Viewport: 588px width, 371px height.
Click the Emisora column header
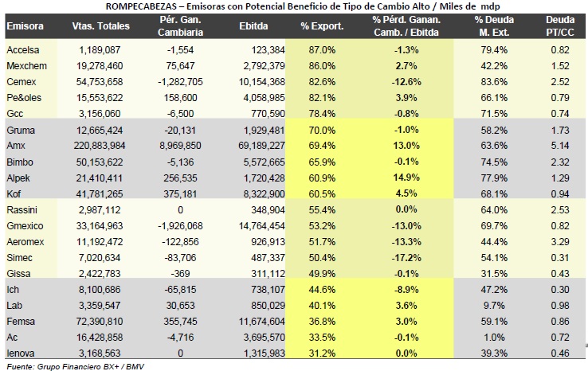pyautogui.click(x=25, y=25)
